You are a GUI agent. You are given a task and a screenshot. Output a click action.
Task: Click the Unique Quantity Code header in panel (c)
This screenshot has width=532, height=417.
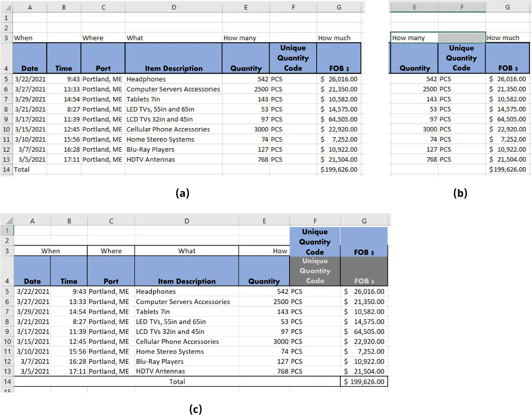coord(315,241)
